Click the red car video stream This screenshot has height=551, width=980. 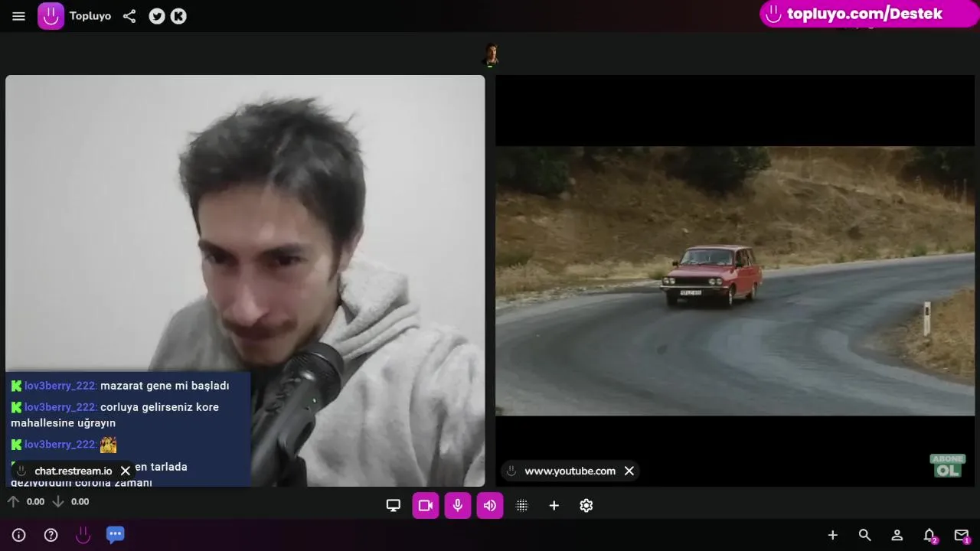735,281
